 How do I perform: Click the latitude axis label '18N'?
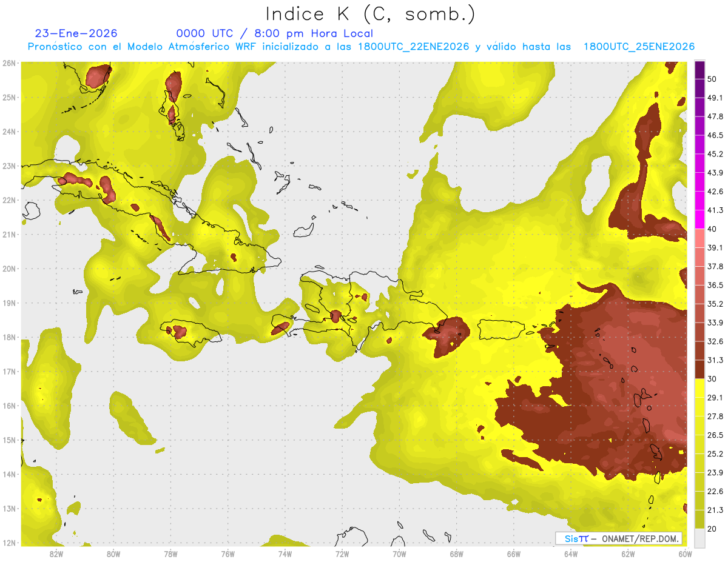(x=9, y=337)
